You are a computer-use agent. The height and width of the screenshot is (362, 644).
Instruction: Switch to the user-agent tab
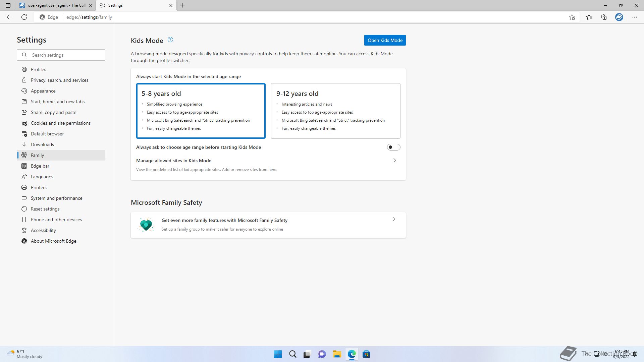pos(56,5)
